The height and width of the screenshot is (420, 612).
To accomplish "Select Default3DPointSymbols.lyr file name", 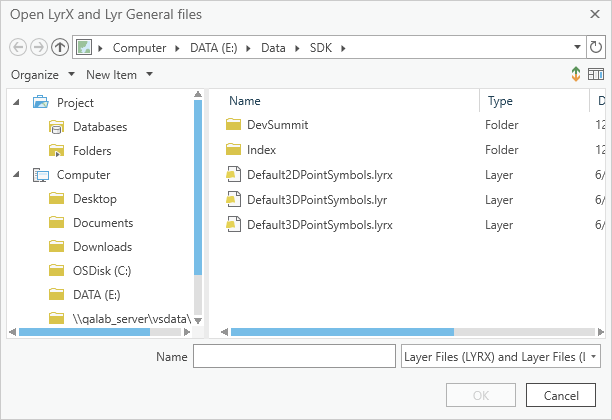I will [317, 199].
